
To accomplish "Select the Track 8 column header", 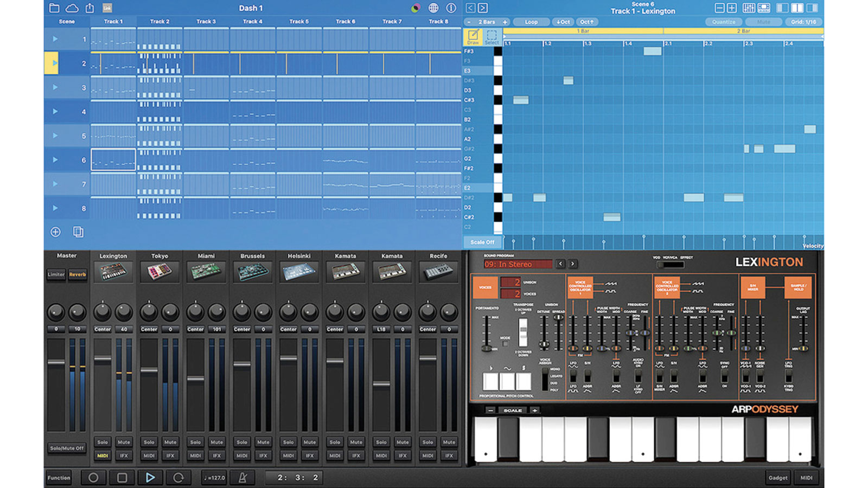I will pyautogui.click(x=438, y=22).
